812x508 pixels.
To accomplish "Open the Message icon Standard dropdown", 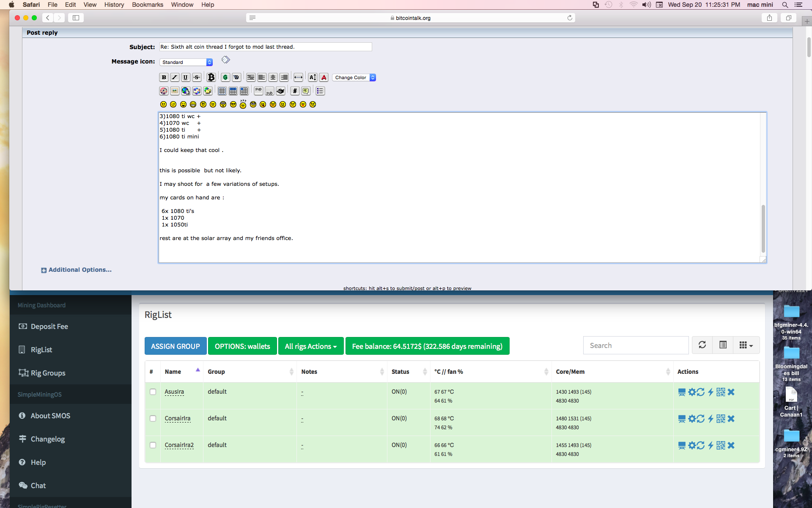I will tap(186, 62).
